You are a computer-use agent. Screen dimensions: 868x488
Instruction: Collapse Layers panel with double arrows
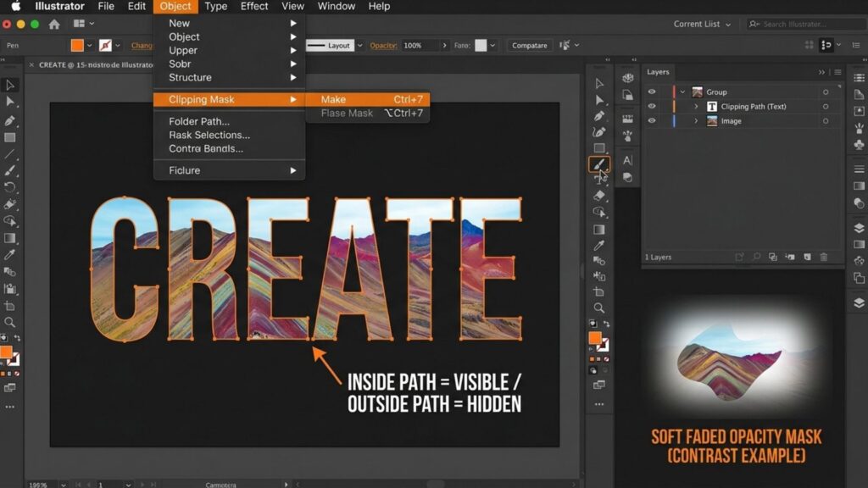821,72
